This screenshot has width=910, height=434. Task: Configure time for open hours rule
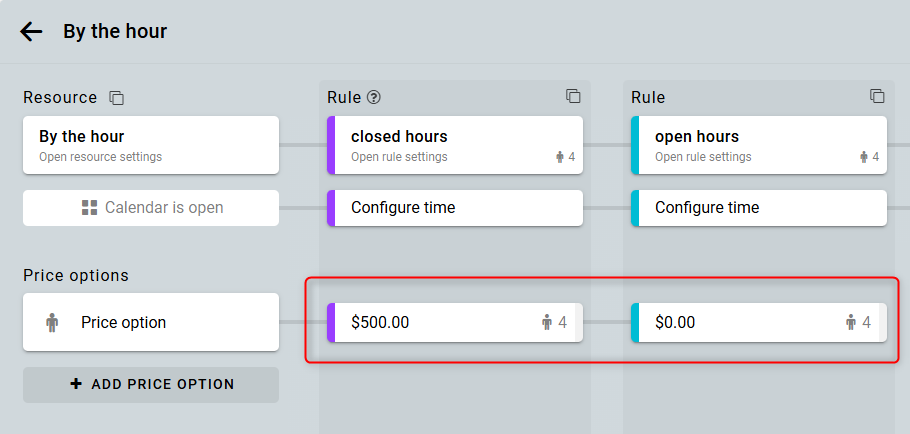click(759, 208)
